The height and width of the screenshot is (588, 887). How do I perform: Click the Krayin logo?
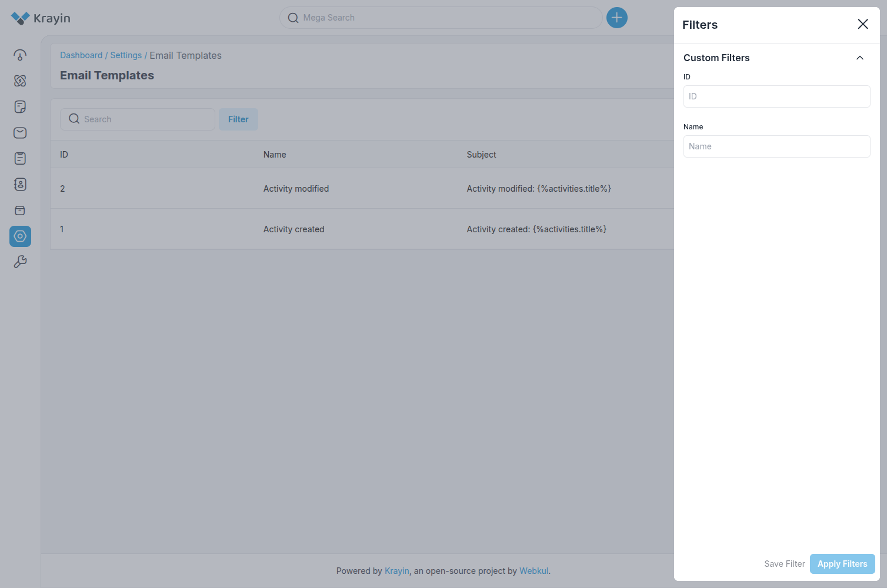tap(41, 18)
